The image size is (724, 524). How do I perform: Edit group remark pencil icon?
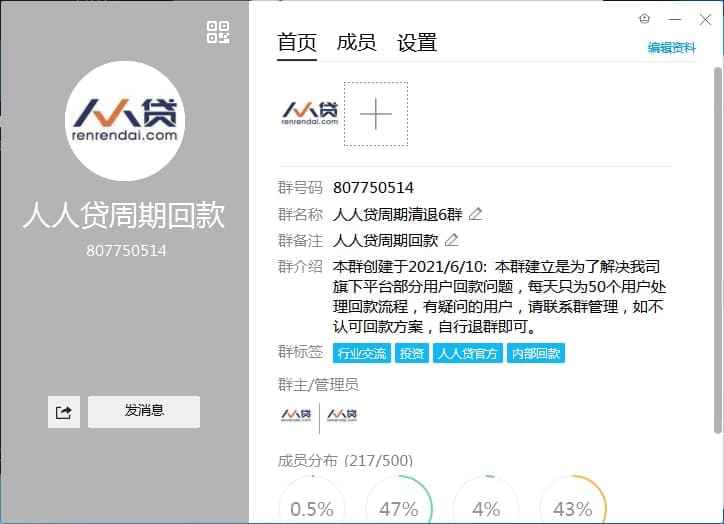pyautogui.click(x=451, y=240)
